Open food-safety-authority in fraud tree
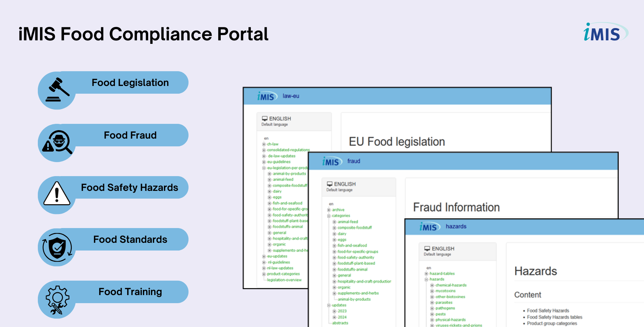The image size is (644, 327). coord(356,258)
